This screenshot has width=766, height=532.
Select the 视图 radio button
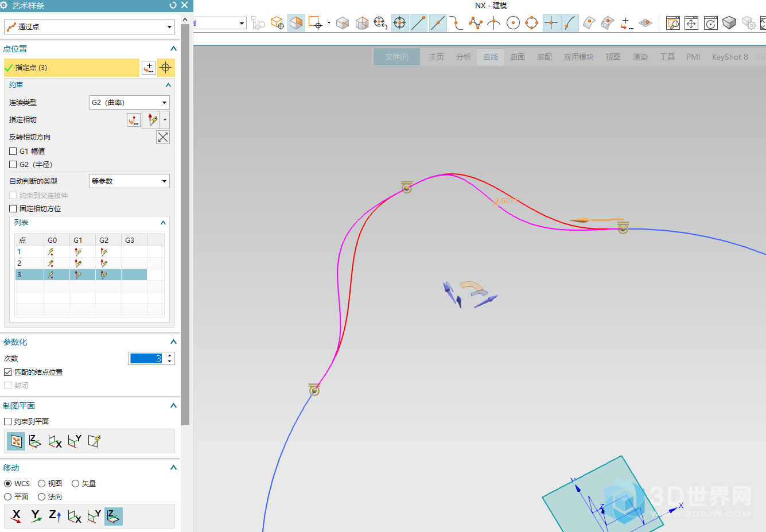coord(41,484)
